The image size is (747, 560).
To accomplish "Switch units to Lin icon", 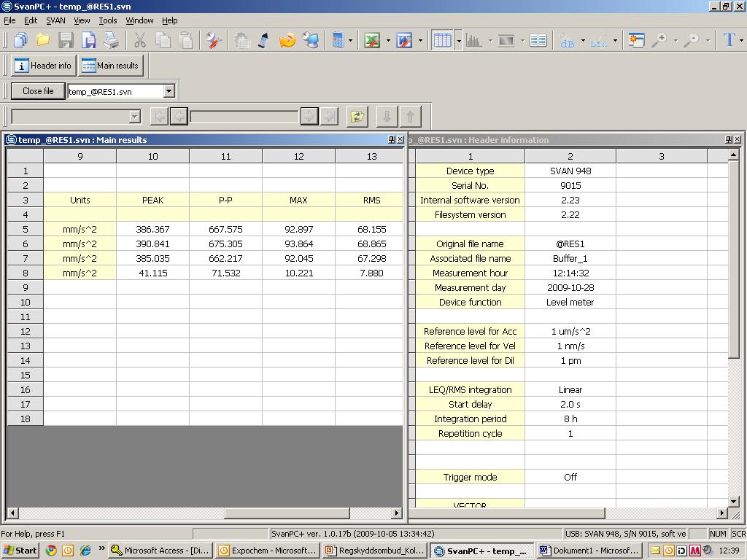I will pos(599,41).
